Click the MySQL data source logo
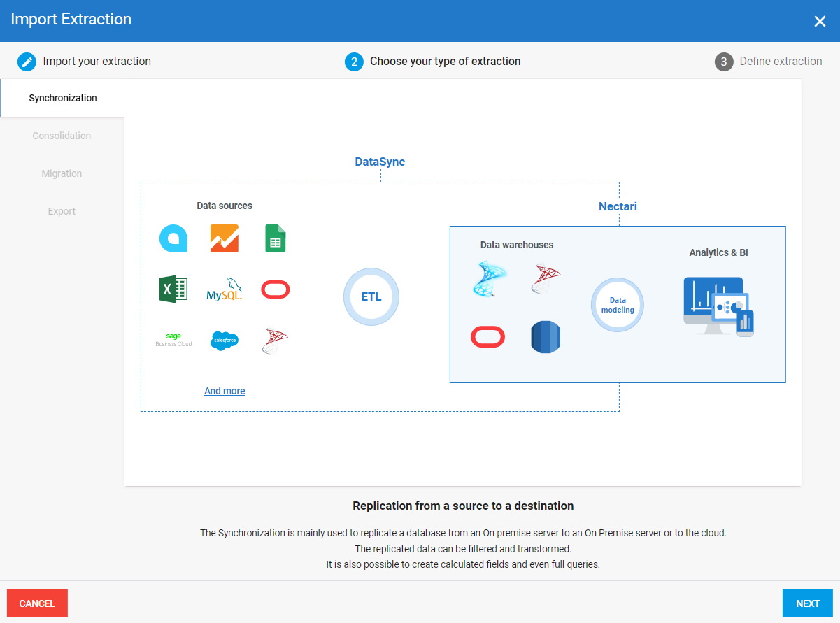 pos(225,289)
